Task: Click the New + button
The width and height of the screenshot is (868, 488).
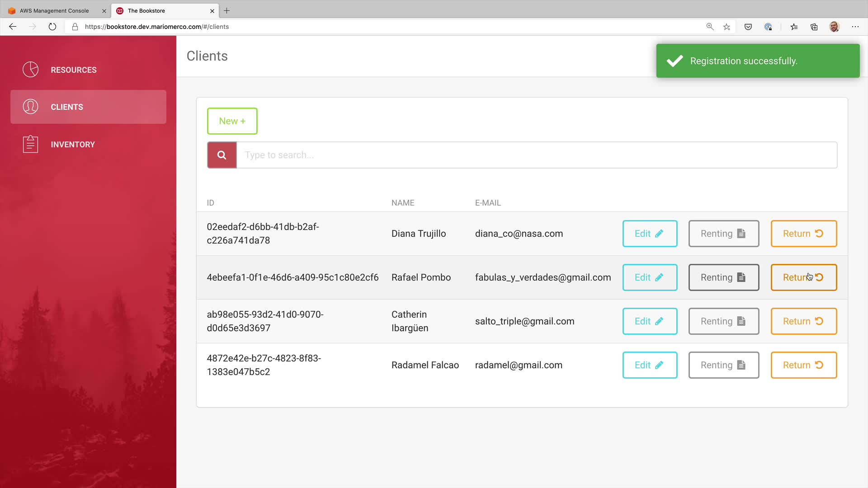Action: (x=232, y=121)
